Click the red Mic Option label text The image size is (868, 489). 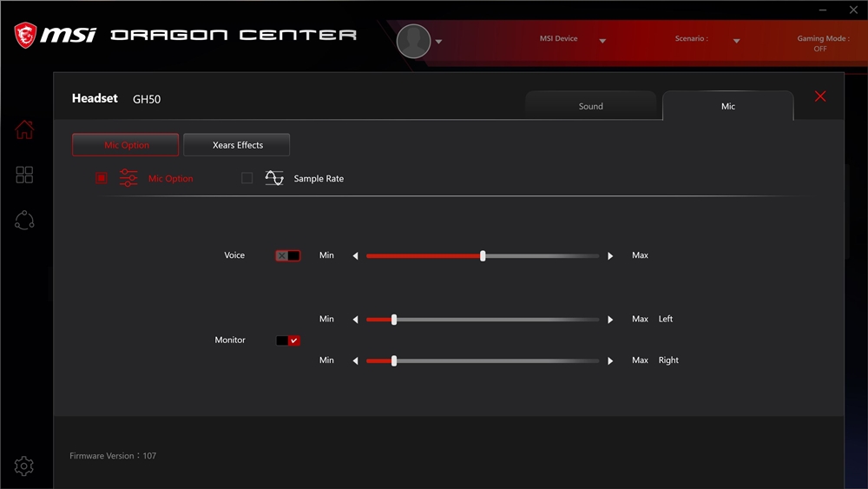coord(170,178)
